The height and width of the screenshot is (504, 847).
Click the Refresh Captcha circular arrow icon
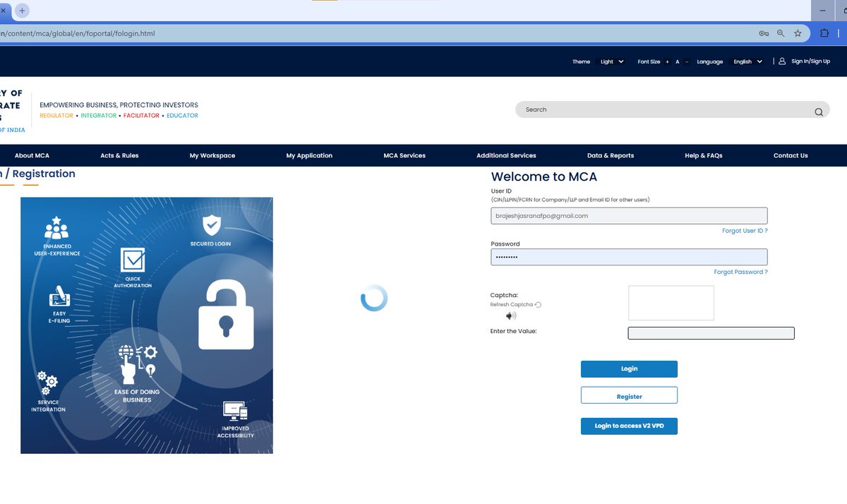point(538,305)
